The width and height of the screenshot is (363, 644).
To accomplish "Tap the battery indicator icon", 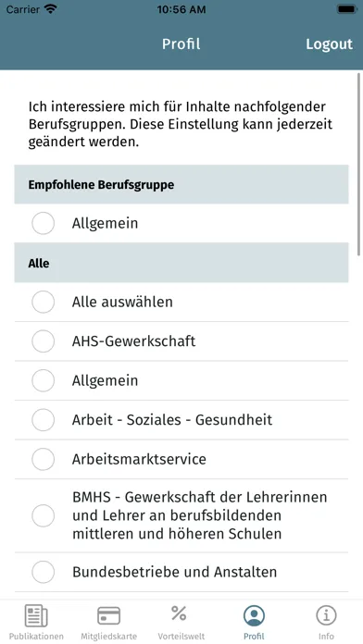I will tap(347, 9).
